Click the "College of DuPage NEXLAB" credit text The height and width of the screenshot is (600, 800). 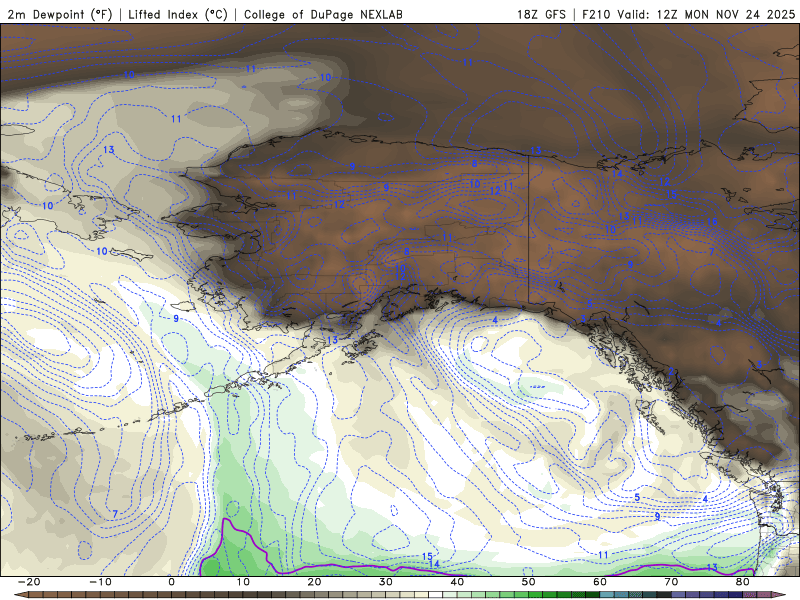pos(323,14)
